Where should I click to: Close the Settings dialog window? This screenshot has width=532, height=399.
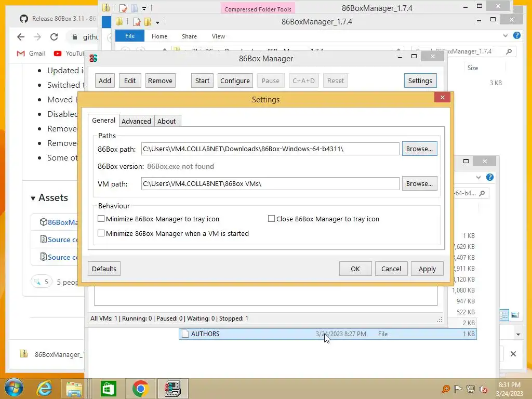coord(443,97)
